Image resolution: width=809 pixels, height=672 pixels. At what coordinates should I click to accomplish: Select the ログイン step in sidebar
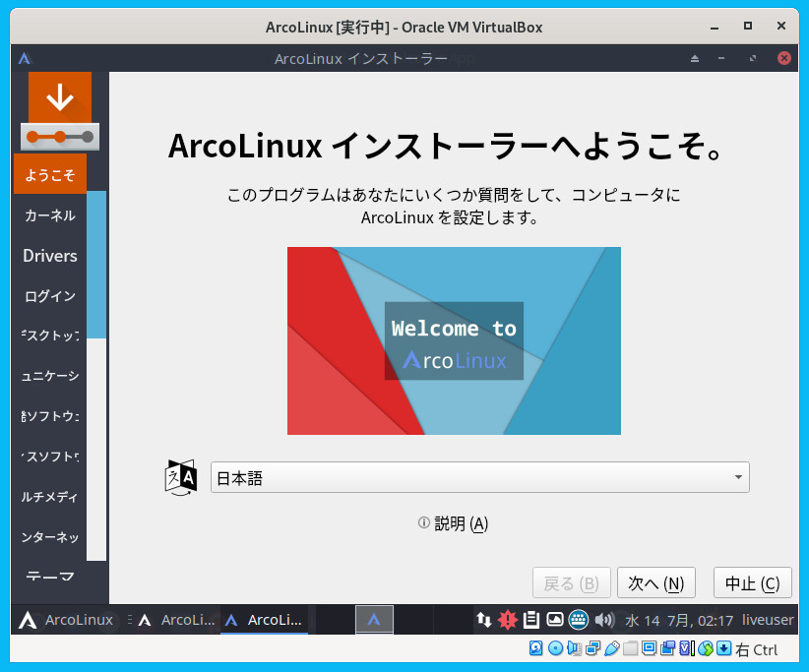(x=49, y=296)
